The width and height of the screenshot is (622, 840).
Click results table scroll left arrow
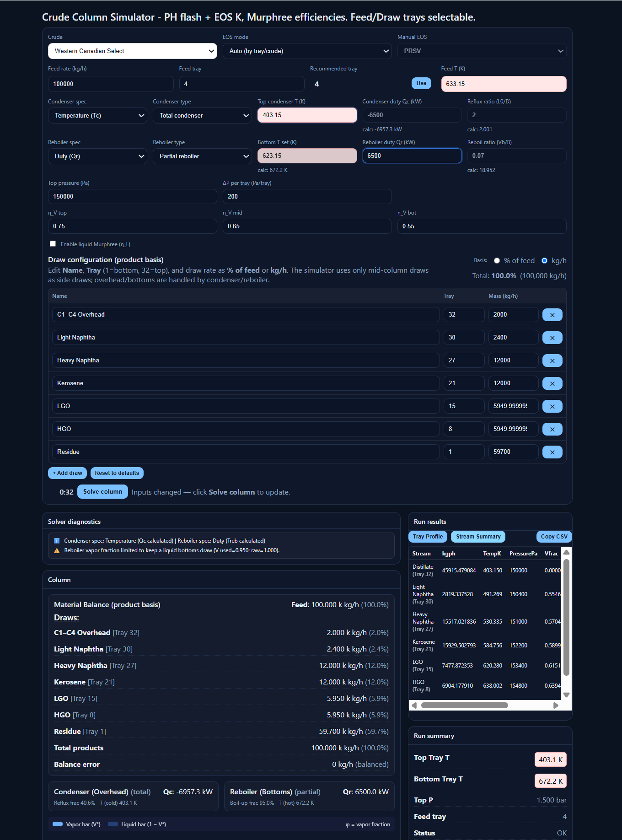414,705
